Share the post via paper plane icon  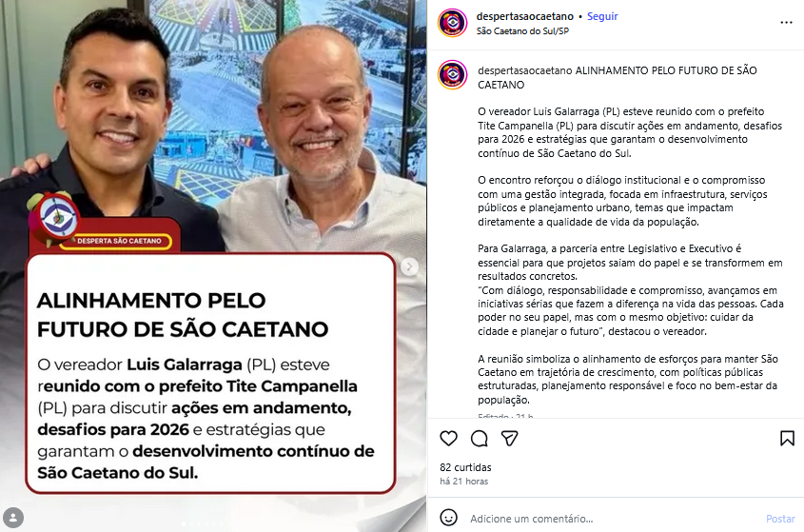pyautogui.click(x=509, y=438)
